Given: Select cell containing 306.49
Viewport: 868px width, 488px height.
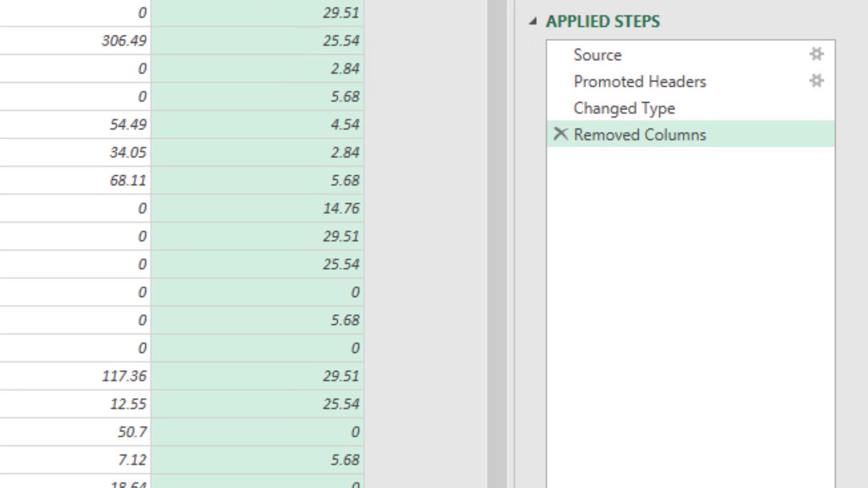Looking at the screenshot, I should [x=124, y=41].
